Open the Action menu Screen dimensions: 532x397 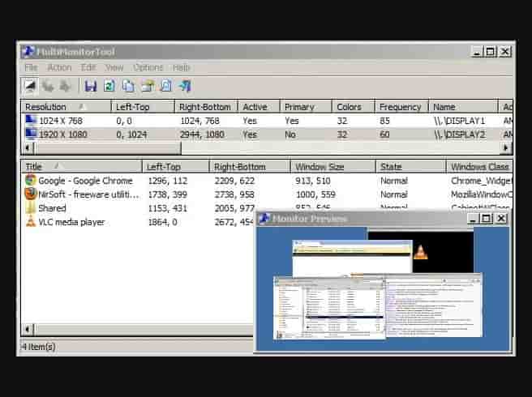point(59,67)
